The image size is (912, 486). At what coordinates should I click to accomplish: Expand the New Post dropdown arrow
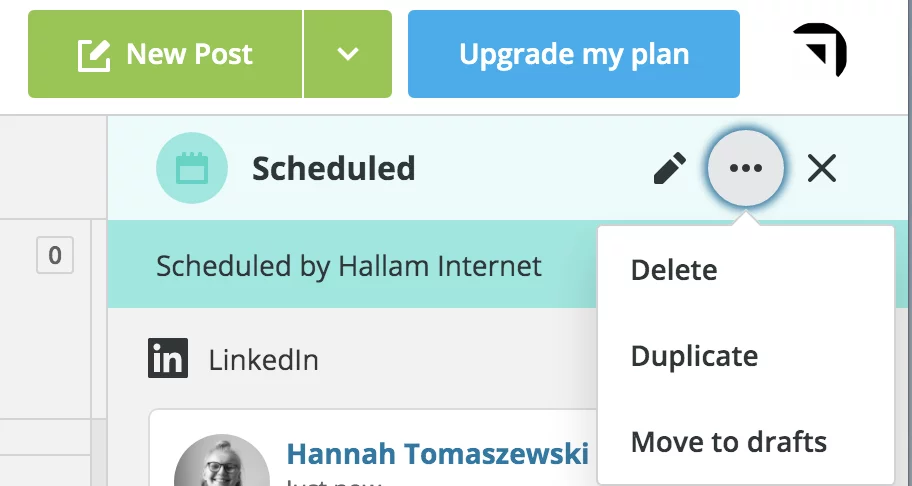348,54
